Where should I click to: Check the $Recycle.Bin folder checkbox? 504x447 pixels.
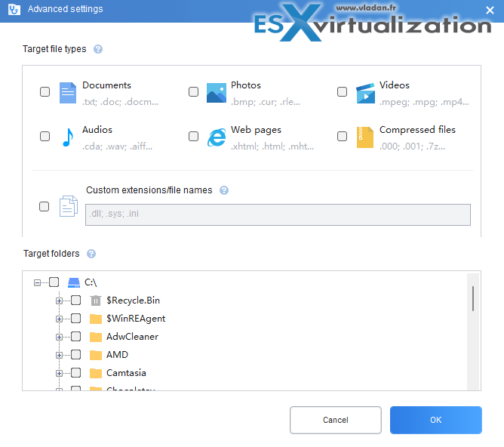click(76, 301)
